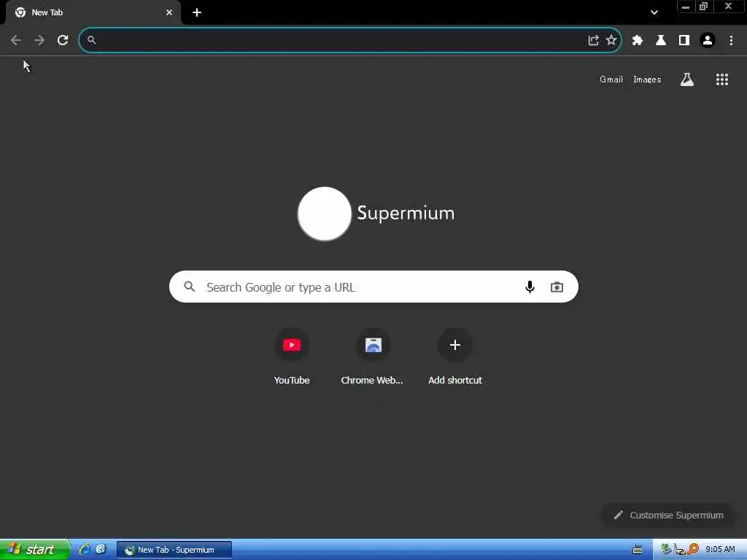Launch Internet Explorer from quick launch
Image resolution: width=747 pixels, height=560 pixels.
coord(85,550)
